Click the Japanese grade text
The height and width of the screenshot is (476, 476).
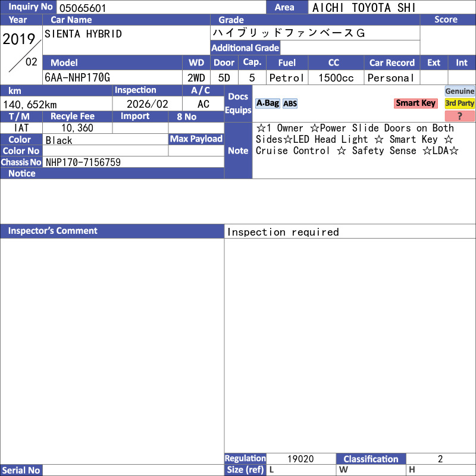point(289,33)
